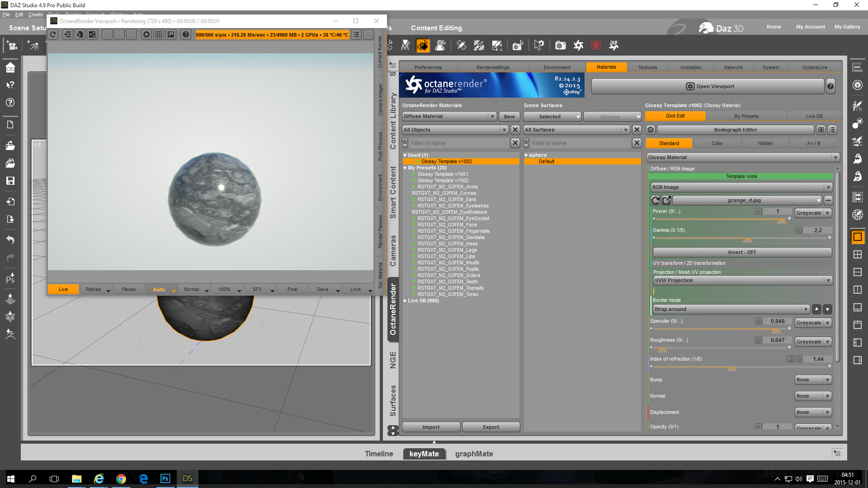Switch to the Rendersettings tab

[492, 67]
